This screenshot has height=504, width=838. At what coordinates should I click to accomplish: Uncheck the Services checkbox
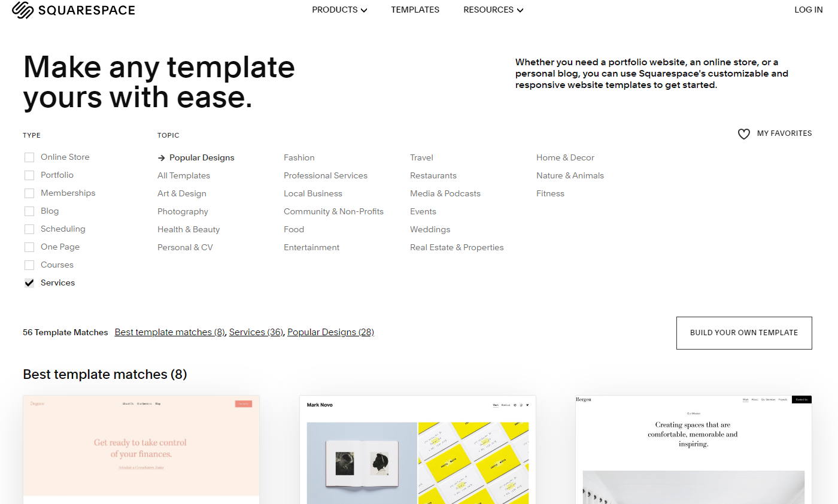click(x=29, y=283)
